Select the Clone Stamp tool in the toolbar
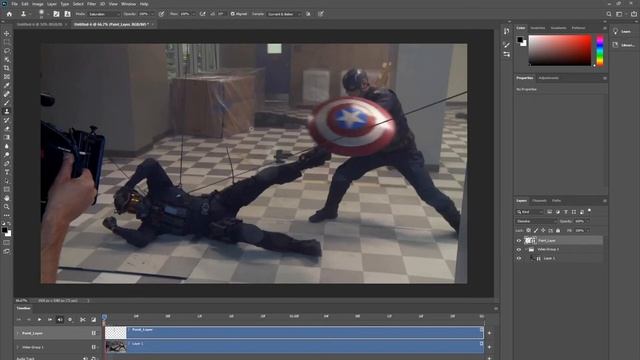 coord(7,111)
